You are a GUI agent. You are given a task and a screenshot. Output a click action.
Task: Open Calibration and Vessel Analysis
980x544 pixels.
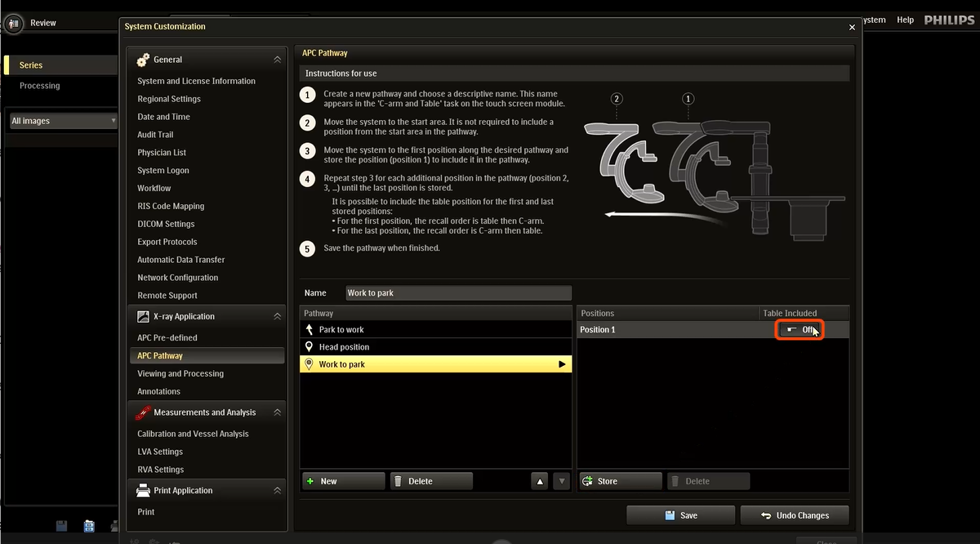click(193, 434)
